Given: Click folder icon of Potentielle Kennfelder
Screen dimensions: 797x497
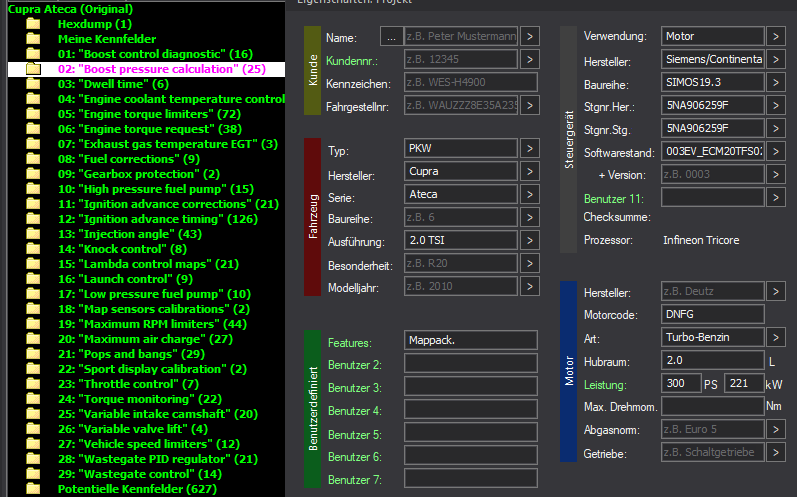Looking at the screenshot, I should [x=34, y=488].
